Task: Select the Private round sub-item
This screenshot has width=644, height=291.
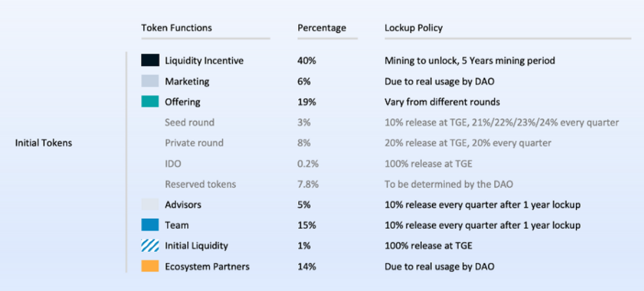Action: tap(194, 143)
